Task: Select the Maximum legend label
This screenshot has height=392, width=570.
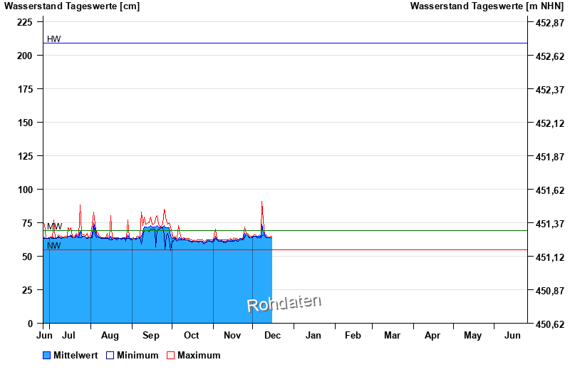Action: pos(199,355)
